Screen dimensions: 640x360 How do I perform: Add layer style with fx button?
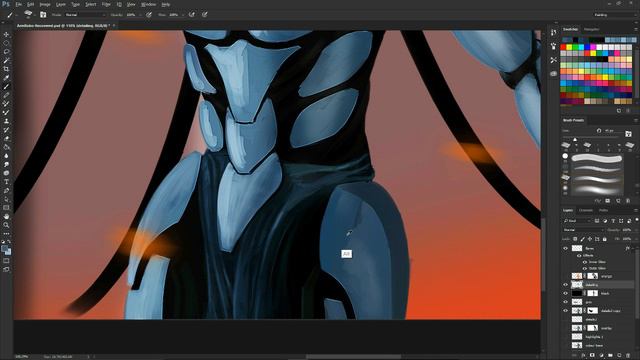pyautogui.click(x=583, y=356)
